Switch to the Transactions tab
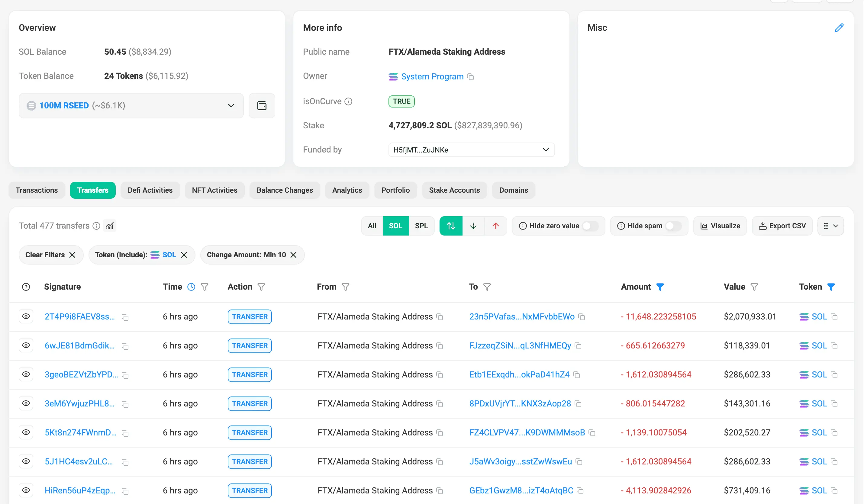The height and width of the screenshot is (504, 864). [37, 190]
